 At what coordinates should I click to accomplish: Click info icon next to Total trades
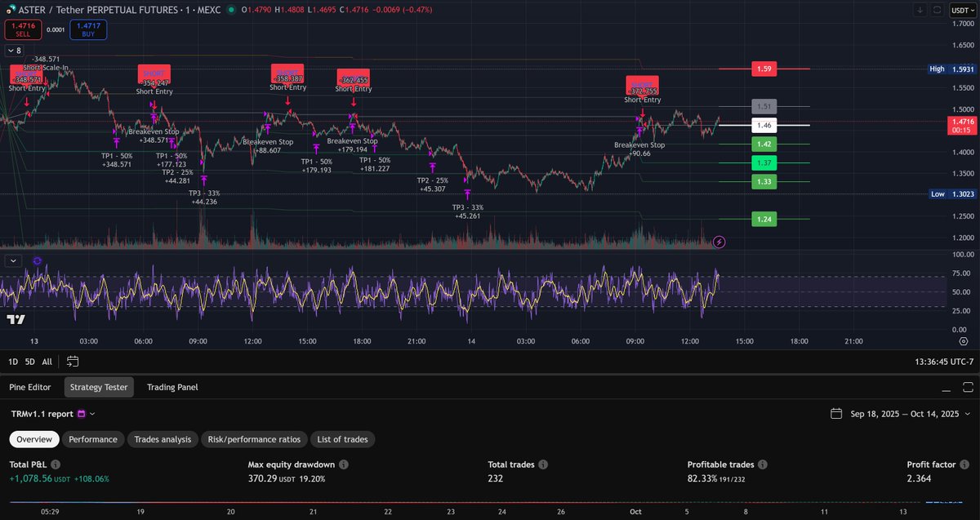(x=543, y=464)
